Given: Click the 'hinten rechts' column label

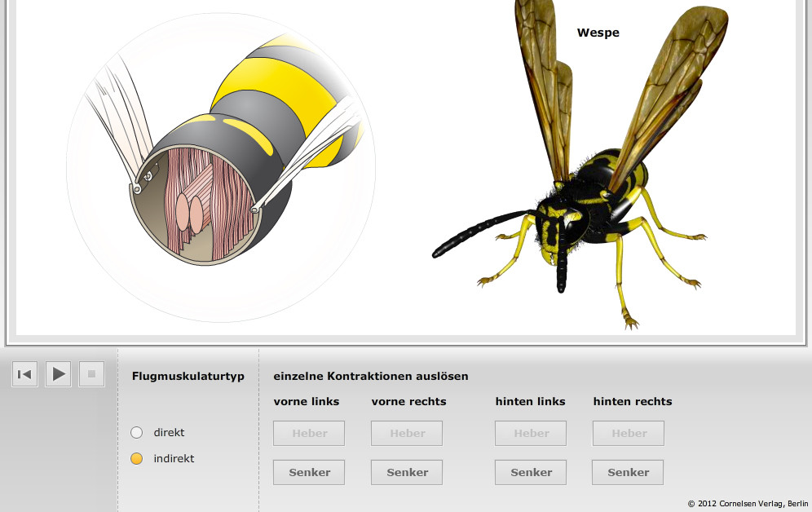Looking at the screenshot, I should [x=633, y=402].
